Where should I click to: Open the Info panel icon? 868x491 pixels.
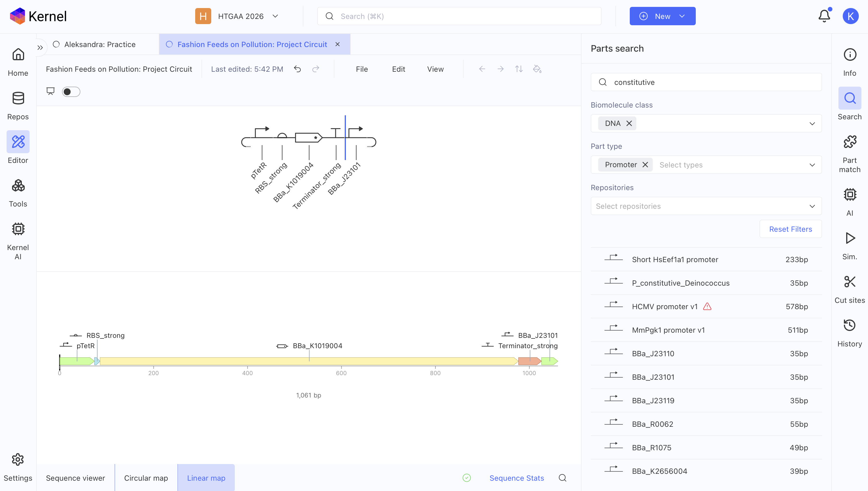[x=849, y=63]
